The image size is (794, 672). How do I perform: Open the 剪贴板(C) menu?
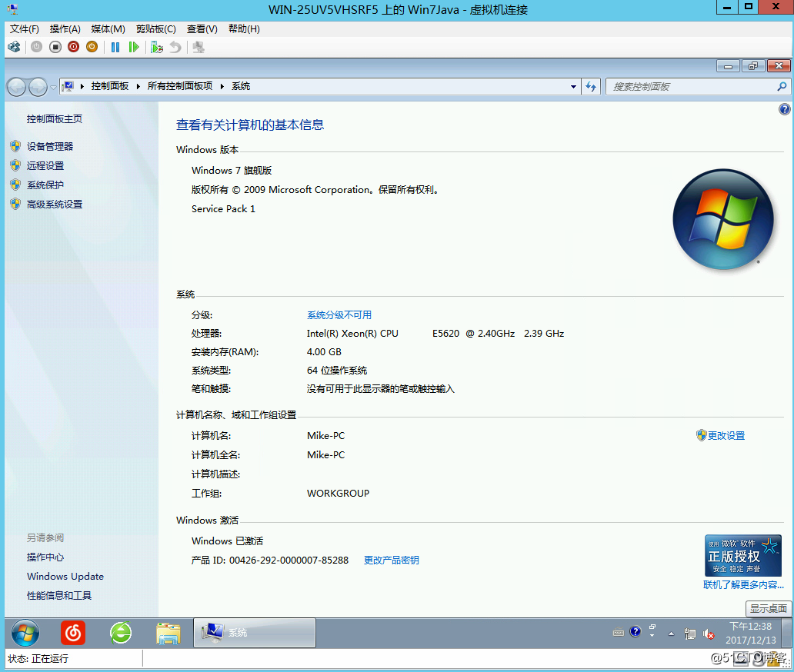[x=156, y=29]
